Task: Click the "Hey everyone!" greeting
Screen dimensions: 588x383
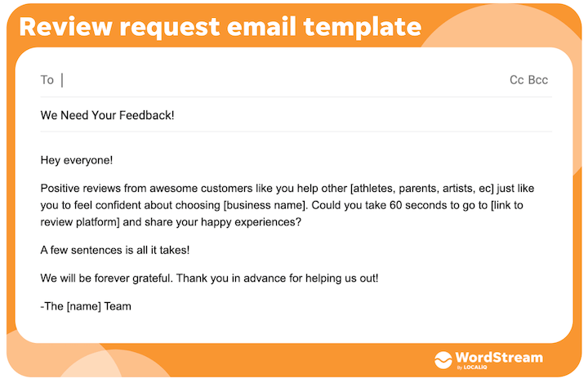Action: [x=77, y=161]
